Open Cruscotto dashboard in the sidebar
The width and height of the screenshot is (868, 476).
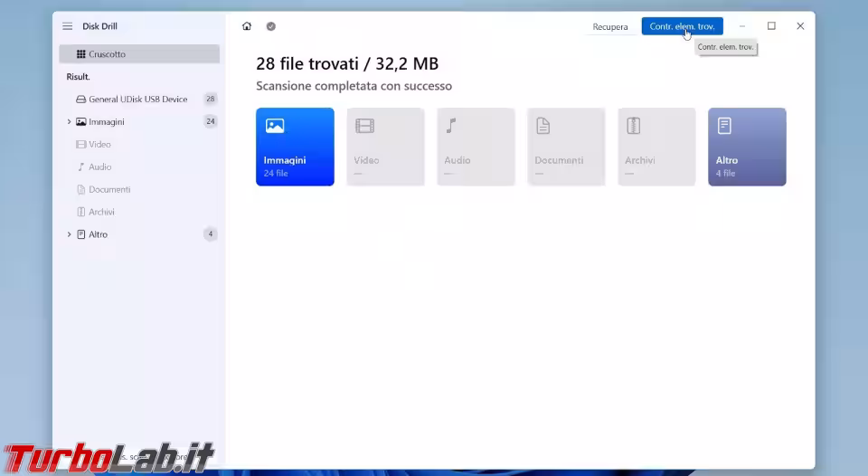(x=139, y=53)
